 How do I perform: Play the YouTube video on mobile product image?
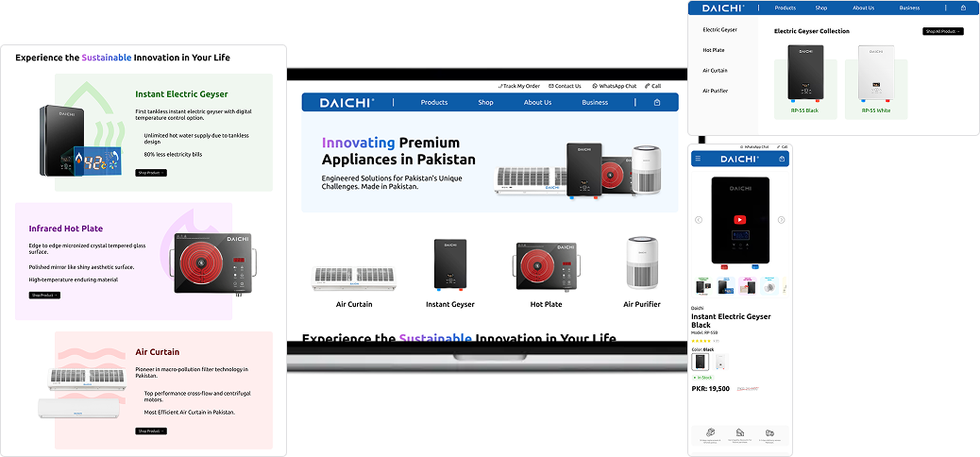click(x=740, y=220)
